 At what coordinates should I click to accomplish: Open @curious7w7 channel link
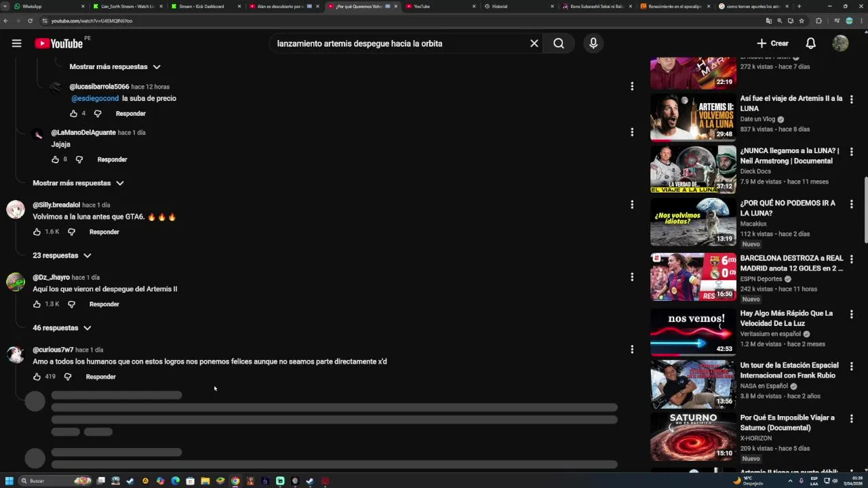[x=53, y=350]
